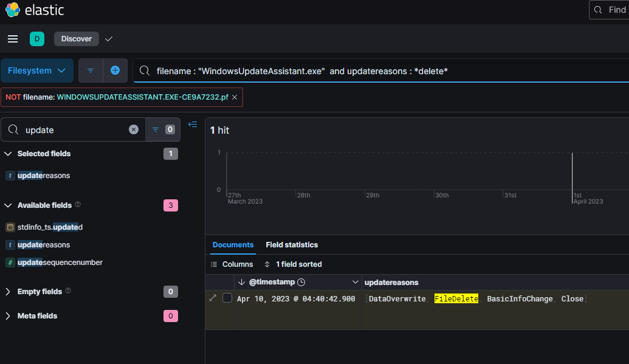The height and width of the screenshot is (364, 629).
Task: Select the document row checkbox
Action: click(x=227, y=298)
